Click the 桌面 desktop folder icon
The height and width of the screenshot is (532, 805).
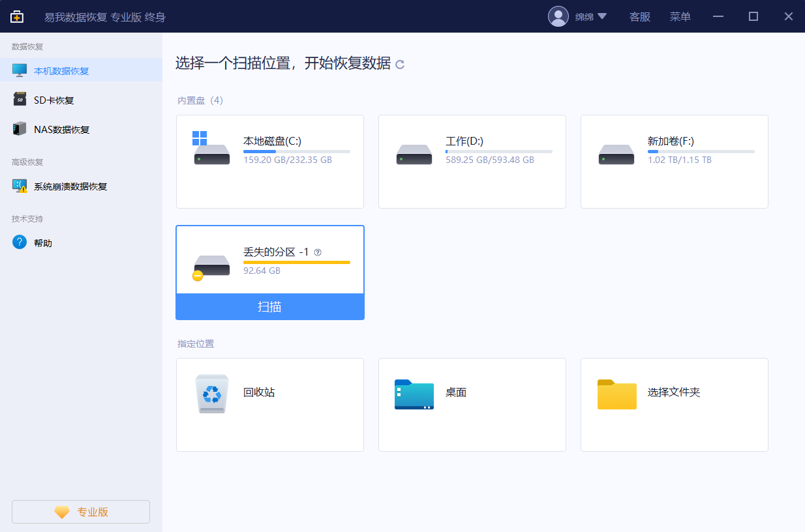tap(414, 394)
